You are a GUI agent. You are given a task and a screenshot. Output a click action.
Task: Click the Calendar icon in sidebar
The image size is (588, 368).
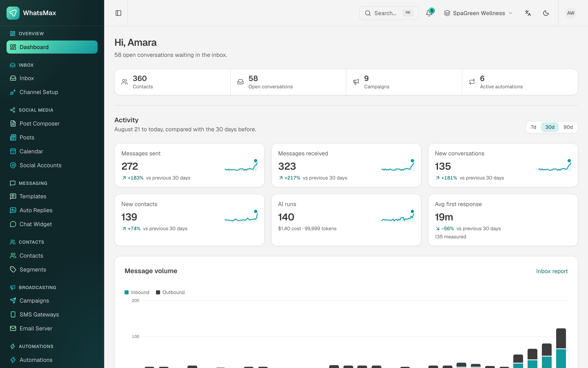[x=13, y=151]
